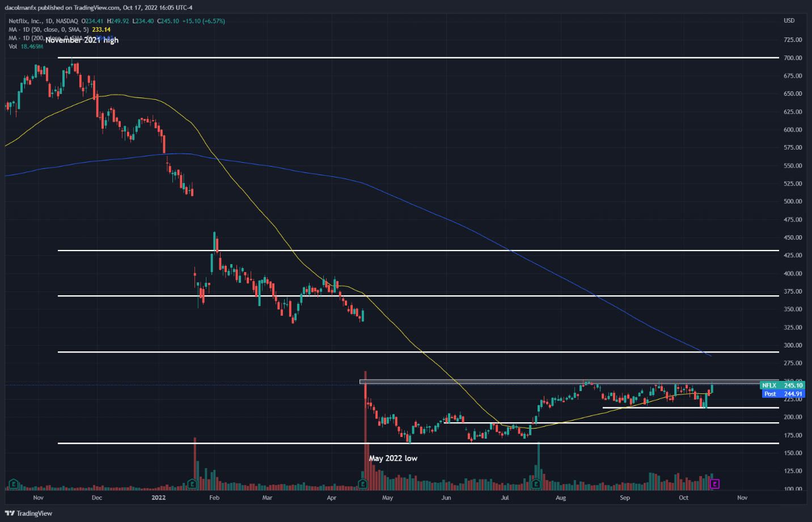The image size is (812, 522).
Task: Select the Post 244.91 price tag
Action: [x=783, y=394]
